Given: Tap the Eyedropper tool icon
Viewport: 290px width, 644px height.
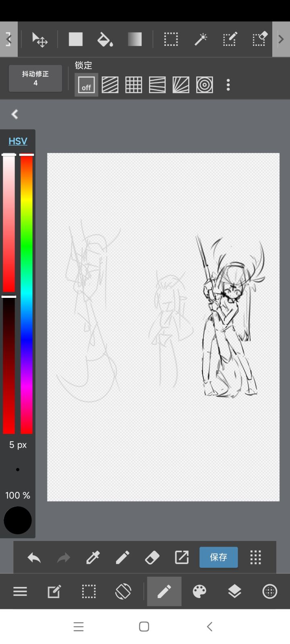Looking at the screenshot, I should pos(93,557).
